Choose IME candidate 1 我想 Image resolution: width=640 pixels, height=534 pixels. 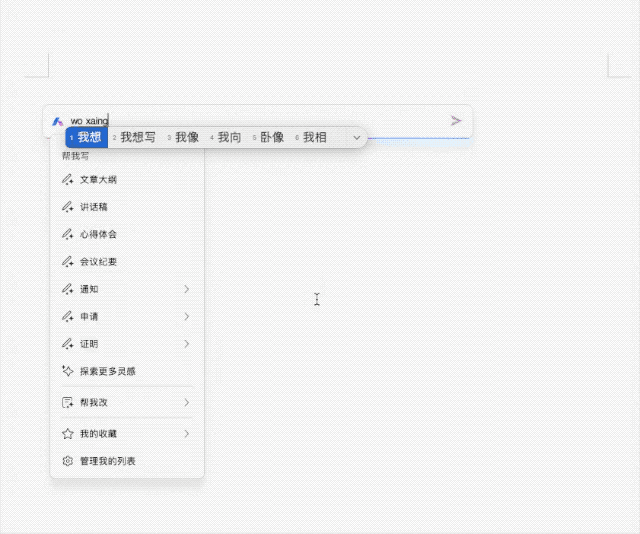[x=87, y=137]
